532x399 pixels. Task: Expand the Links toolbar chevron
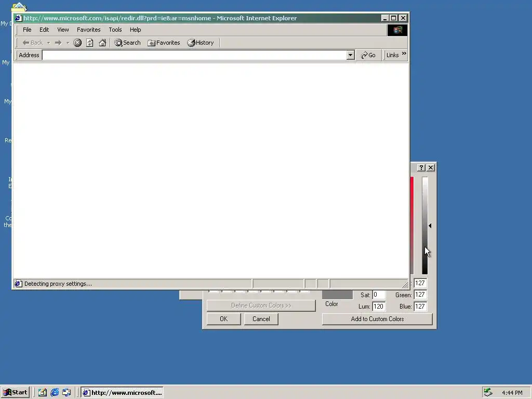coord(404,54)
